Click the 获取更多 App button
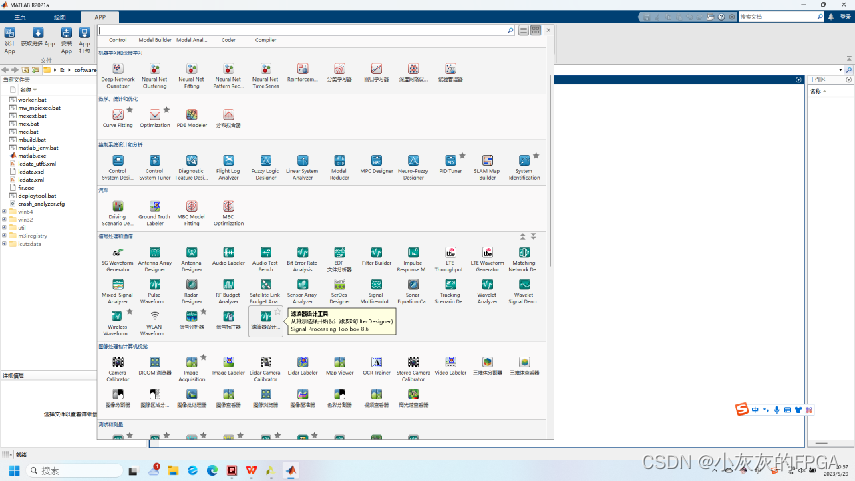The width and height of the screenshot is (855, 481). pos(38,37)
